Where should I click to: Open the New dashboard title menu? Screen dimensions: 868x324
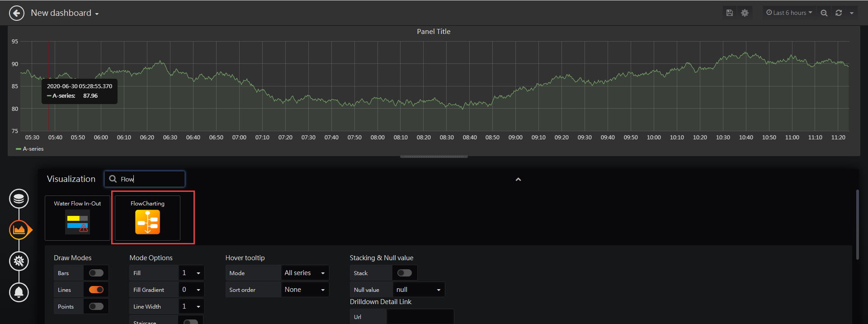pyautogui.click(x=65, y=13)
